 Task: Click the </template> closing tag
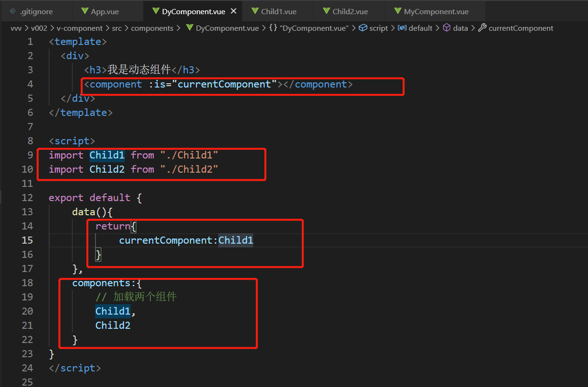point(80,113)
